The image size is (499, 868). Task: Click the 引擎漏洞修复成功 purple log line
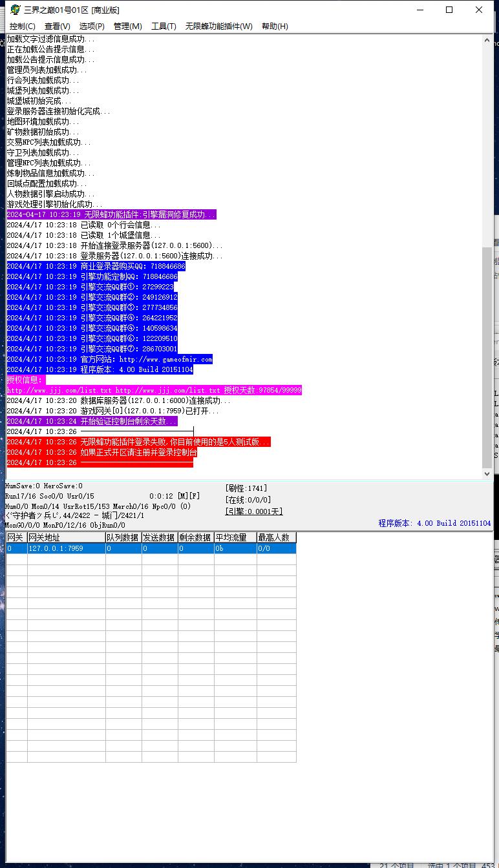[111, 214]
